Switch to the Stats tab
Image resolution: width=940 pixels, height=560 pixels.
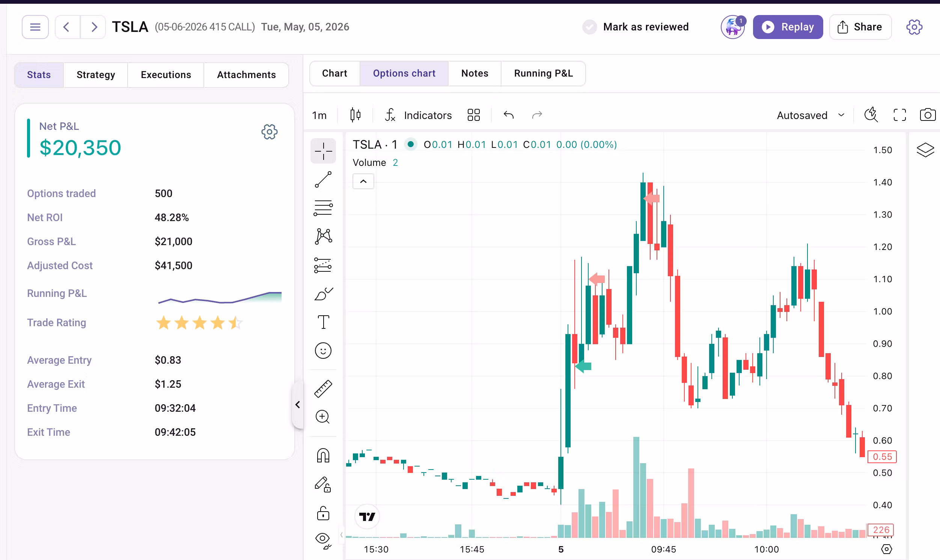click(x=39, y=75)
